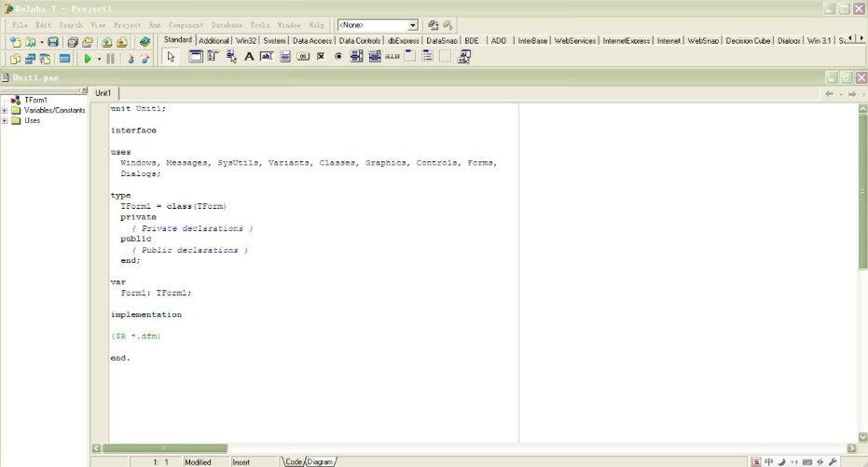
Task: Select the Label component 'A' icon
Action: pos(249,56)
